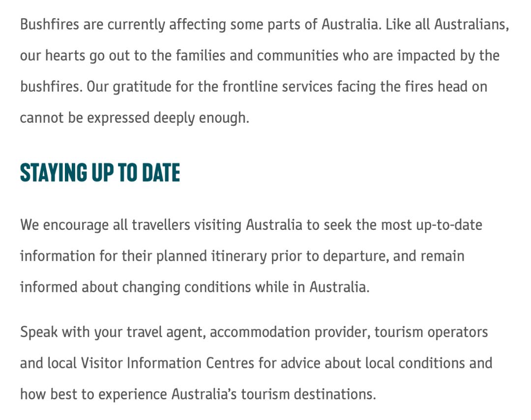Click 'cannot be expressed deeply enough' line

tap(134, 118)
